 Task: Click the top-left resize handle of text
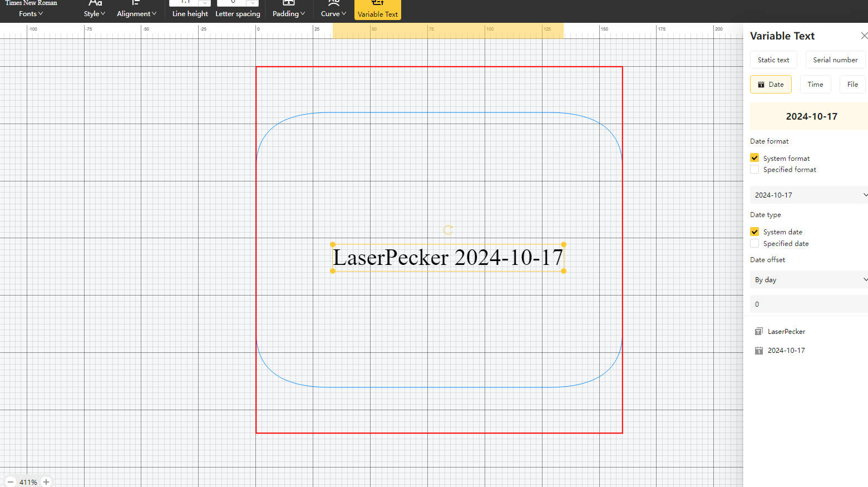tap(333, 244)
